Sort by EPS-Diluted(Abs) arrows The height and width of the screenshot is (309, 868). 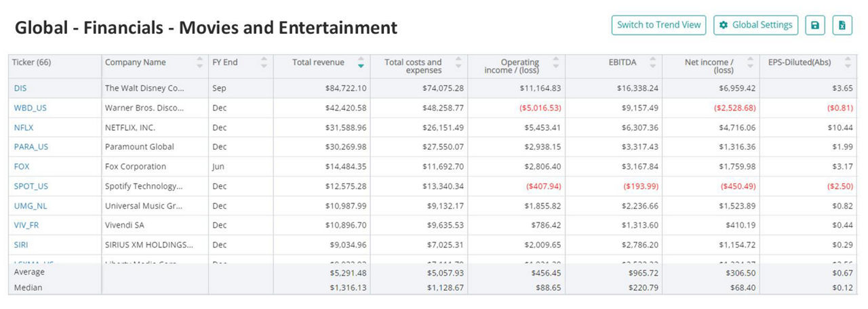(x=848, y=62)
